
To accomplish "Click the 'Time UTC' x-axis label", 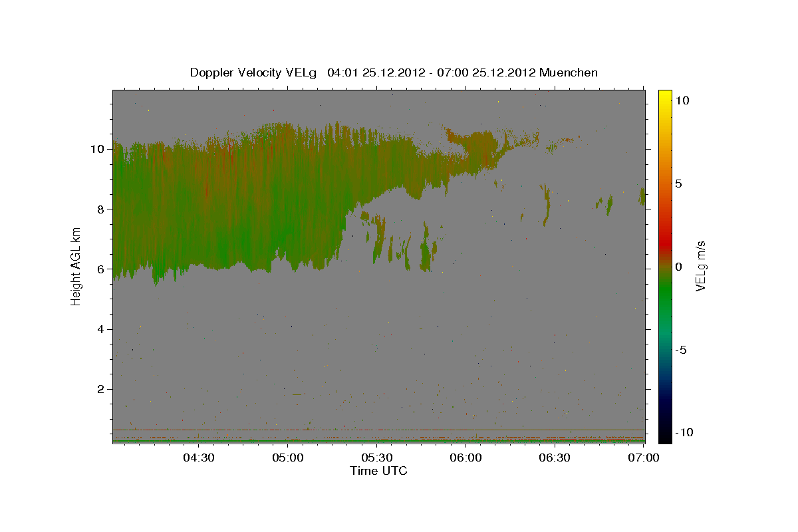I will click(x=378, y=471).
